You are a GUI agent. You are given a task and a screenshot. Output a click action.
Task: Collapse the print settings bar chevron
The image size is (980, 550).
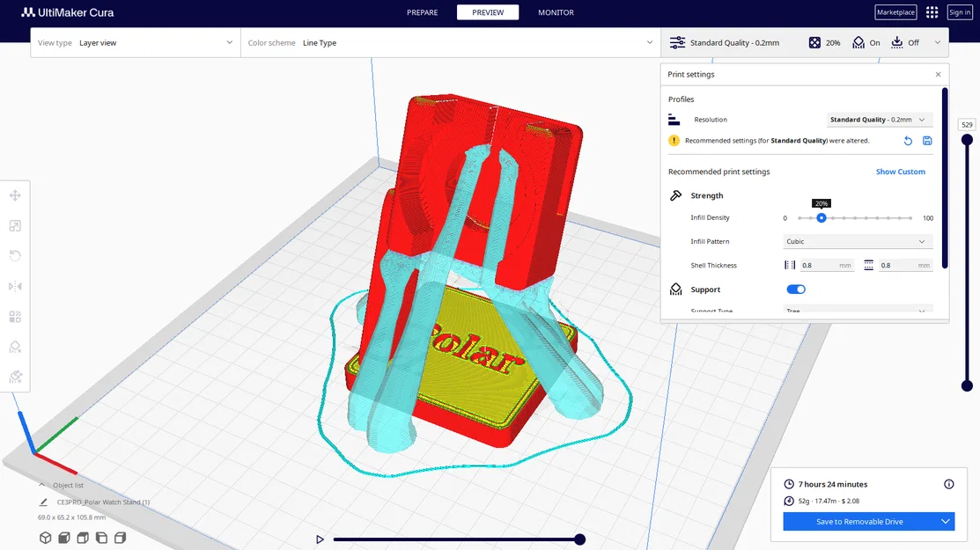coord(938,42)
